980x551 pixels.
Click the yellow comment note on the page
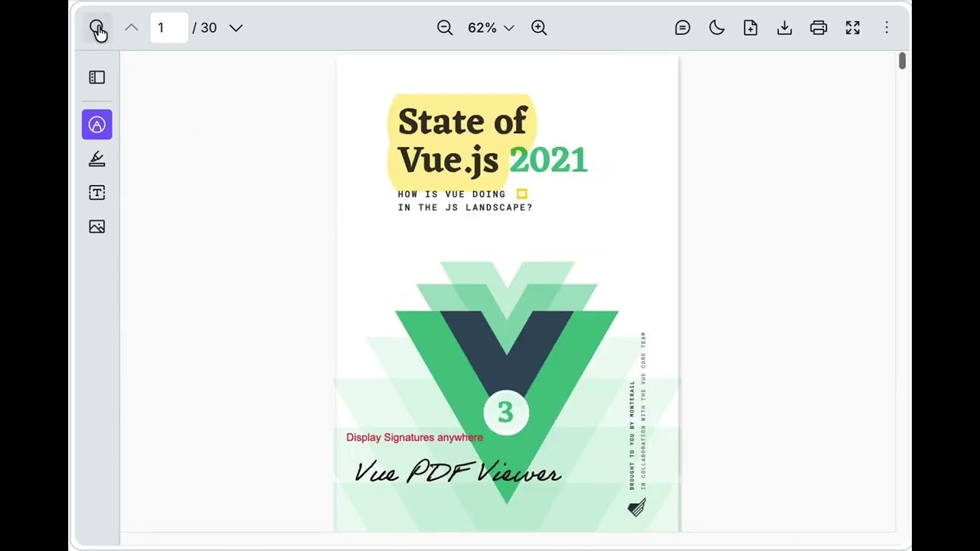pyautogui.click(x=522, y=194)
